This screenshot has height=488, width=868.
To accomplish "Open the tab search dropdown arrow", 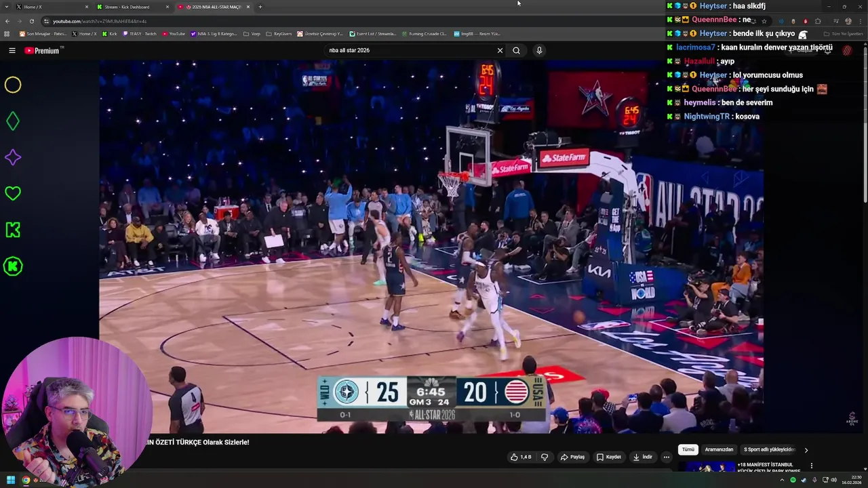I will click(5, 7).
